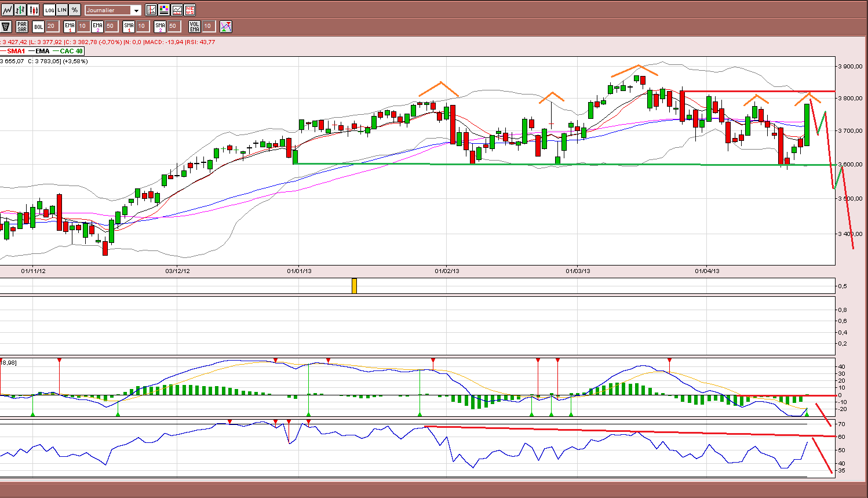Viewport: 868px width, 498px height.
Task: Click the (+3,58%) change value
Action: 75,61
